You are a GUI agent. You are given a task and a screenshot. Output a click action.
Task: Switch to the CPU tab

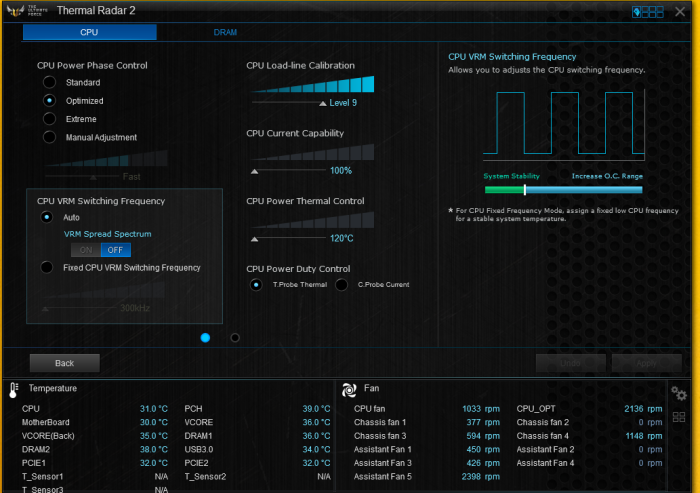(89, 32)
